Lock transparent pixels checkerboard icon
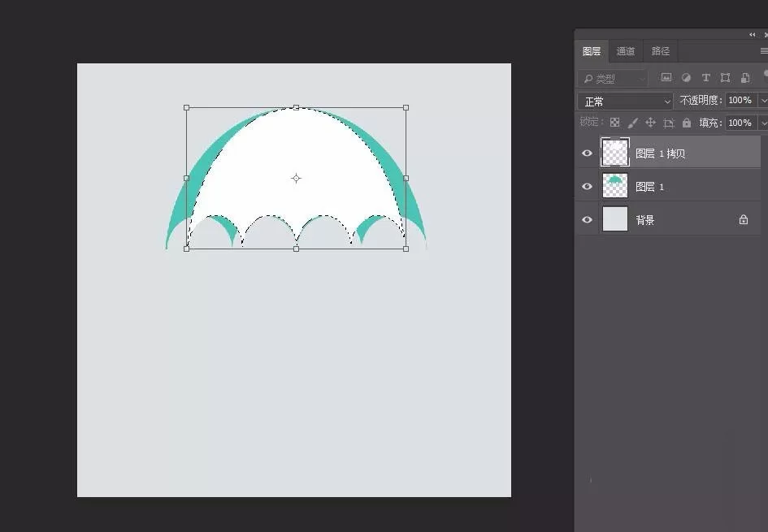 tap(614, 123)
